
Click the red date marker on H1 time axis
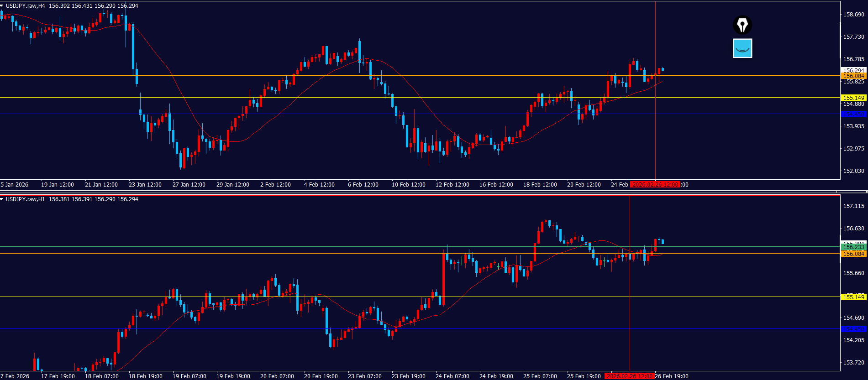click(629, 376)
